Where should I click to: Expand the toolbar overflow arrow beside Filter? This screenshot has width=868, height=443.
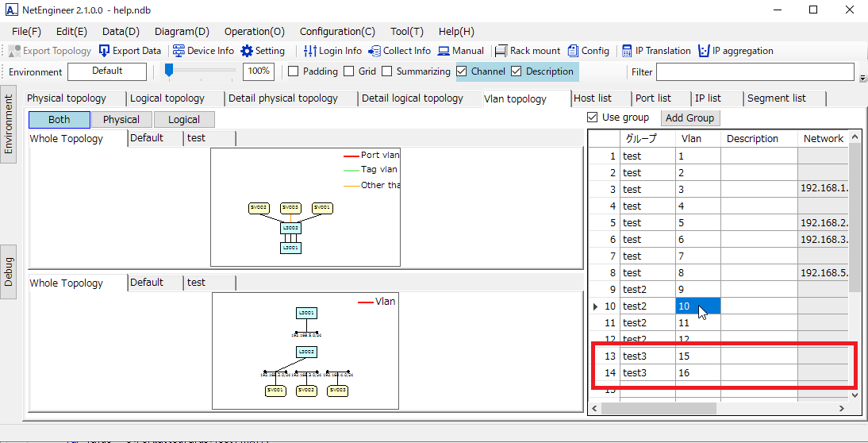(x=862, y=78)
